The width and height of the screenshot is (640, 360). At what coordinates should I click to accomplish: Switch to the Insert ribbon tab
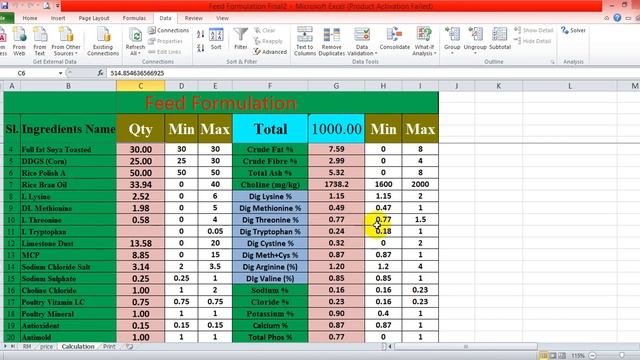58,18
